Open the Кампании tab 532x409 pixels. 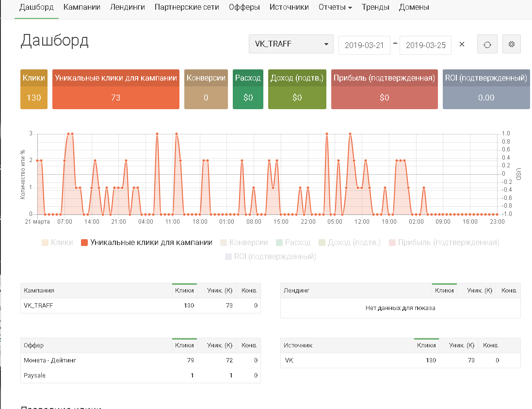coord(81,7)
